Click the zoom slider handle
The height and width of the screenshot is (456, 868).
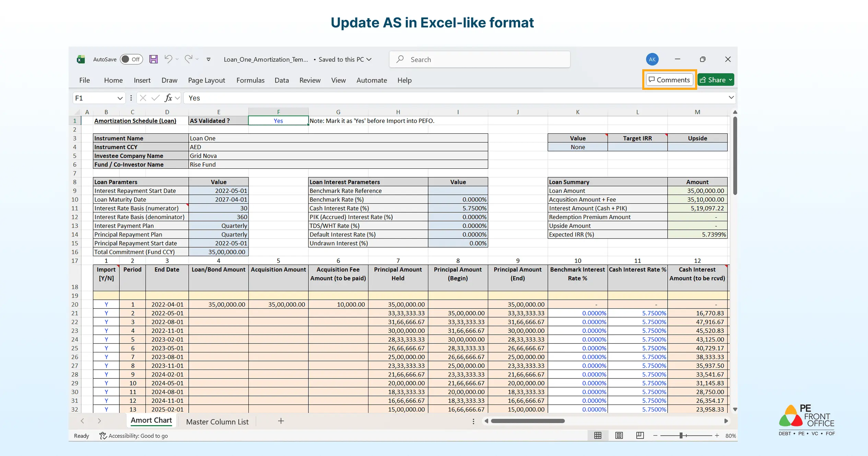681,435
